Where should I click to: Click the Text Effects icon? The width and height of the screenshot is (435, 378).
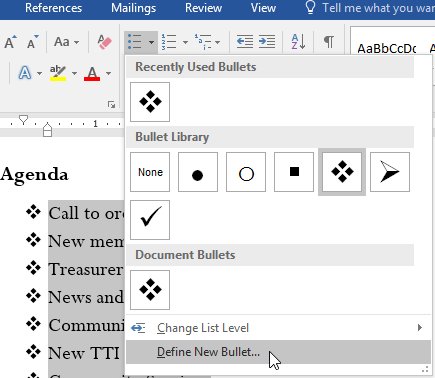(x=25, y=73)
